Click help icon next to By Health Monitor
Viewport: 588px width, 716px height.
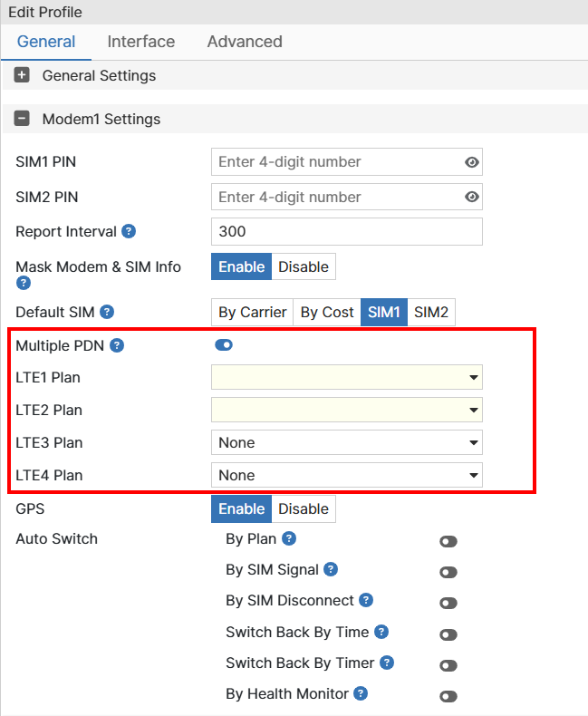[x=361, y=693]
